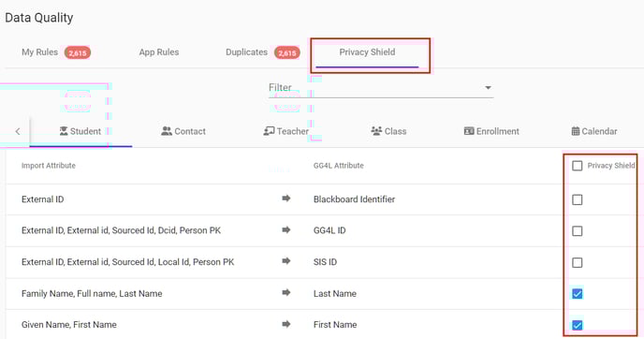Select the External ID import attribute
The image size is (644, 339).
coord(43,199)
